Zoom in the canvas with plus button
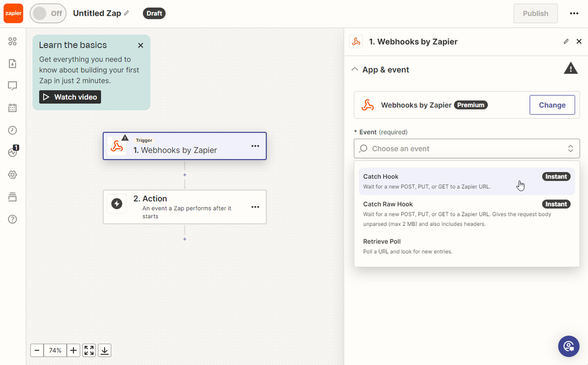Screen dimensions: 588x365 pos(74,350)
